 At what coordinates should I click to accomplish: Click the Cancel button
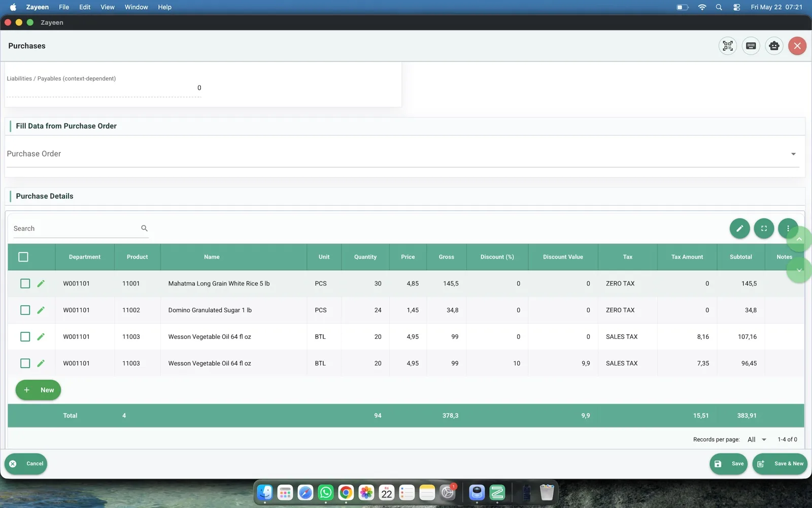pyautogui.click(x=26, y=464)
